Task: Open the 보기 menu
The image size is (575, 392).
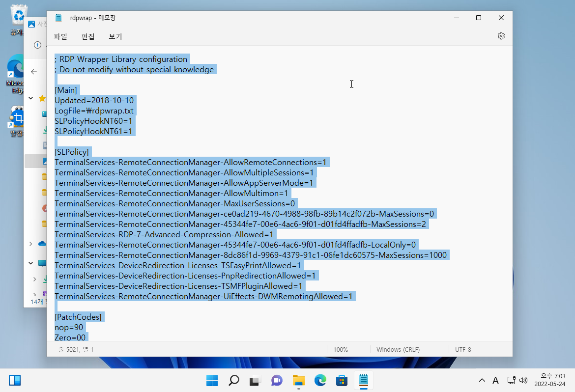Action: pos(115,36)
